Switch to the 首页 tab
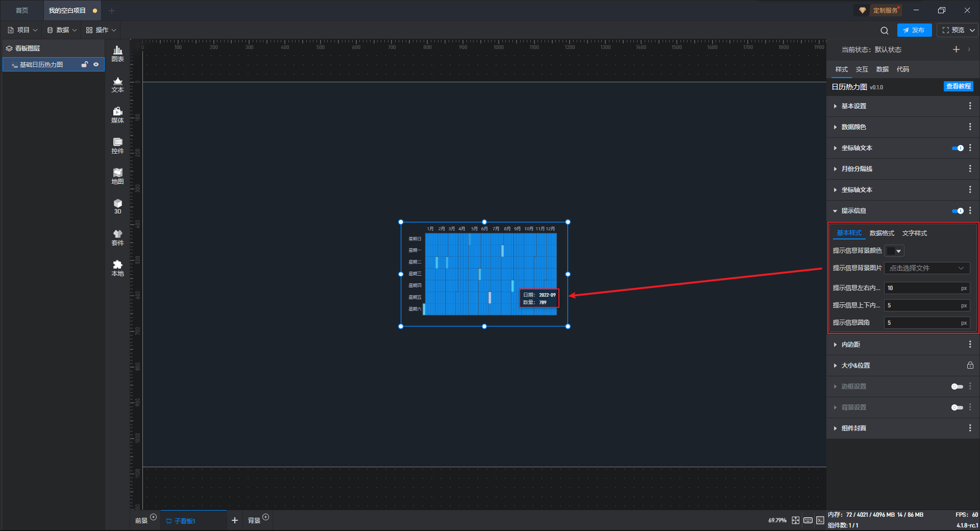 pyautogui.click(x=22, y=10)
